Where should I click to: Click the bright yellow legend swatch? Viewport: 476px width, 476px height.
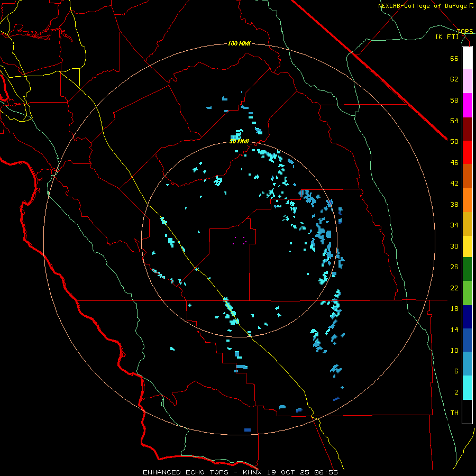tap(467, 246)
